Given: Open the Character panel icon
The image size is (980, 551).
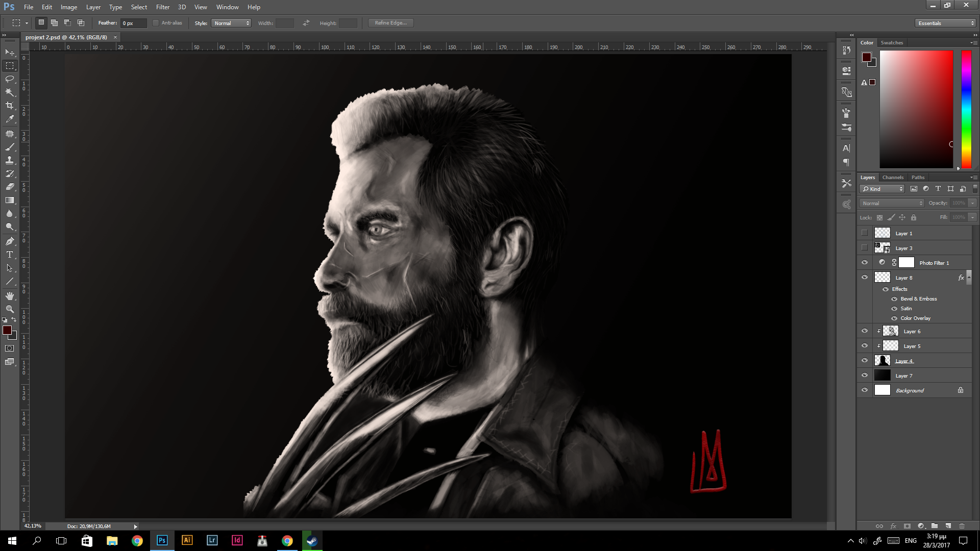Looking at the screenshot, I should (846, 148).
